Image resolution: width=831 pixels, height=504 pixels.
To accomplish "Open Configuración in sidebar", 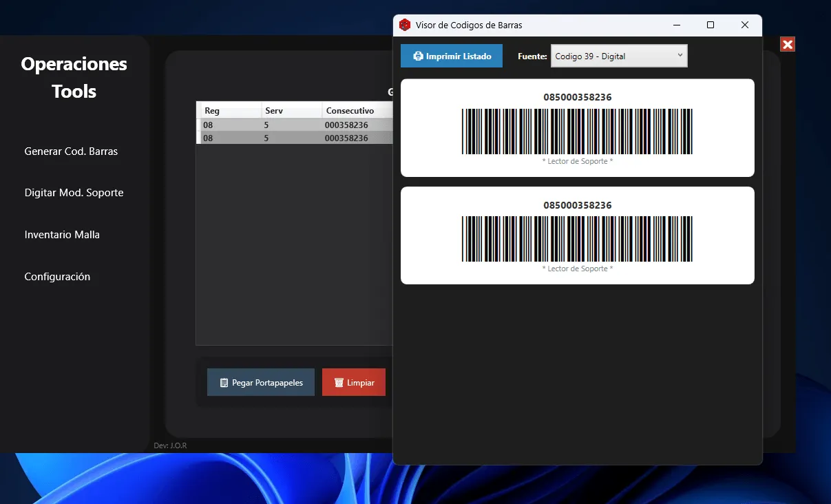I will point(57,277).
